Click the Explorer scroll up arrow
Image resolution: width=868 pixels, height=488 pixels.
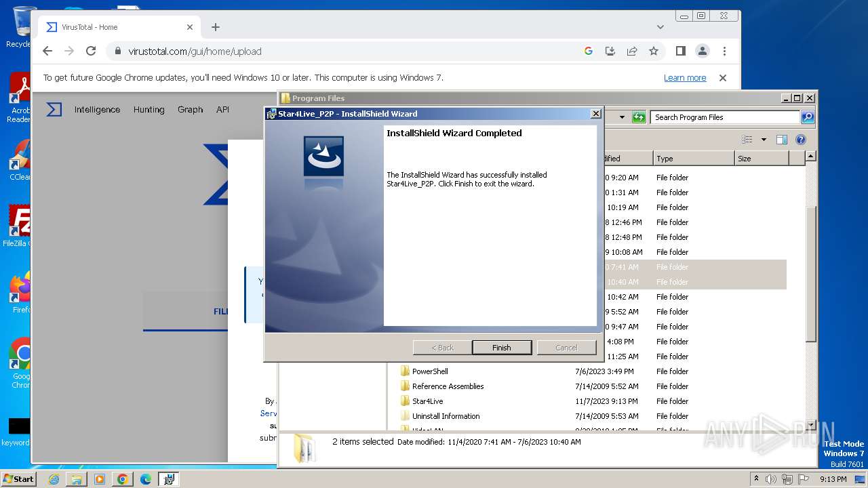[x=810, y=157]
